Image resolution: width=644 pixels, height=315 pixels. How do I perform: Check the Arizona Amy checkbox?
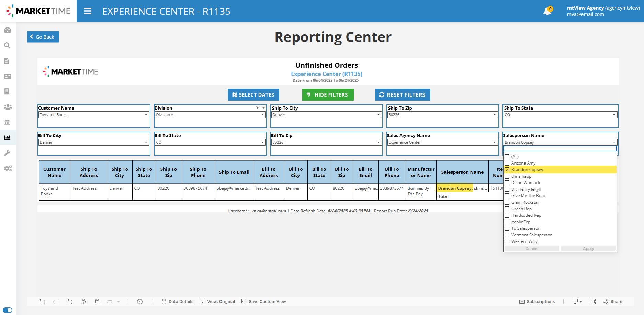(507, 163)
